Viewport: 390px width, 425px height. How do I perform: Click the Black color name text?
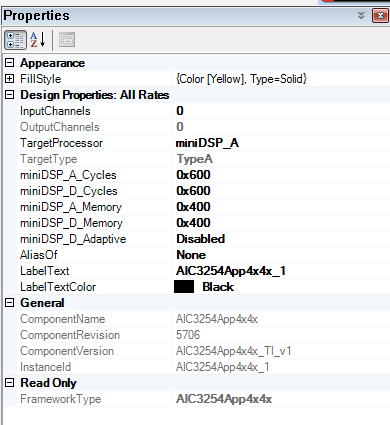[218, 287]
